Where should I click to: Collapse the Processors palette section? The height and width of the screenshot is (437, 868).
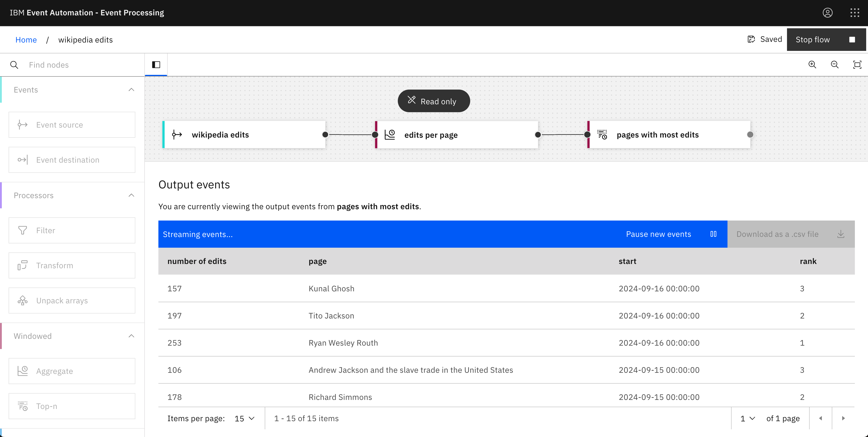131,195
